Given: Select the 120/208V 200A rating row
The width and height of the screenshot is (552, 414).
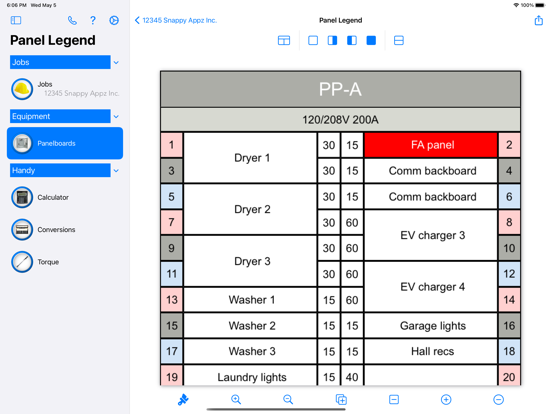Looking at the screenshot, I should pyautogui.click(x=340, y=120).
